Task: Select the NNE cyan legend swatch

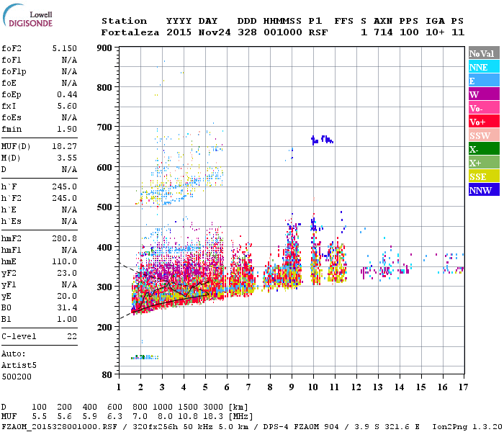Action: [484, 66]
